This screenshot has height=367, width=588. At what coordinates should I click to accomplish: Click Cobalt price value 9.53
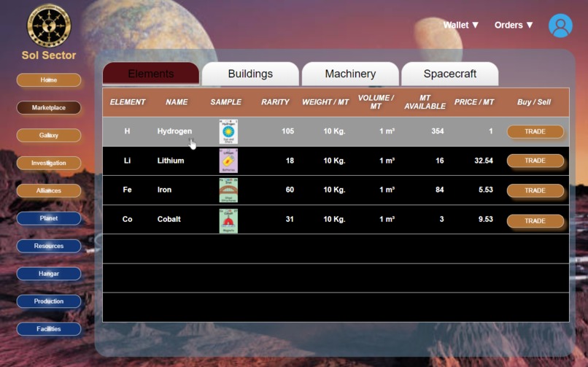pos(486,219)
